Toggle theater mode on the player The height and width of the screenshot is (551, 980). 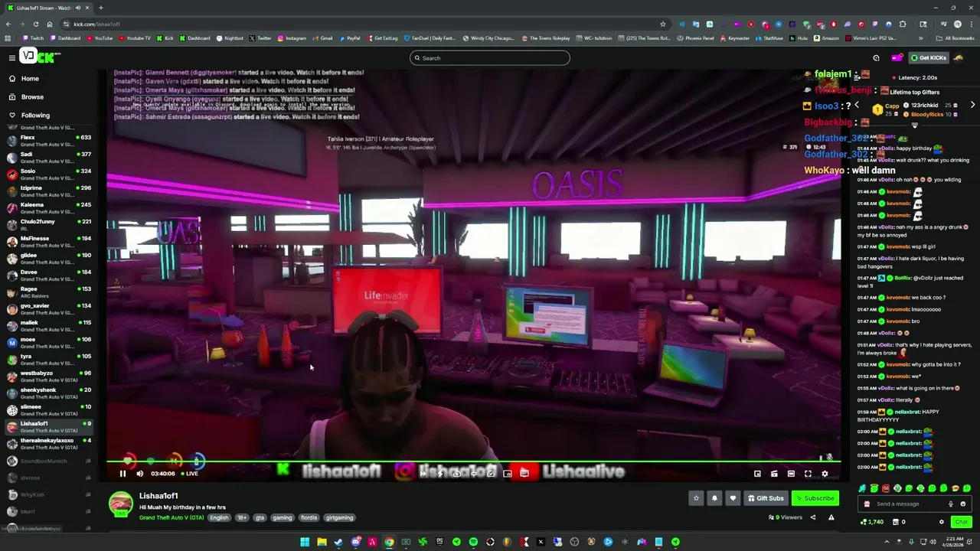tap(791, 474)
